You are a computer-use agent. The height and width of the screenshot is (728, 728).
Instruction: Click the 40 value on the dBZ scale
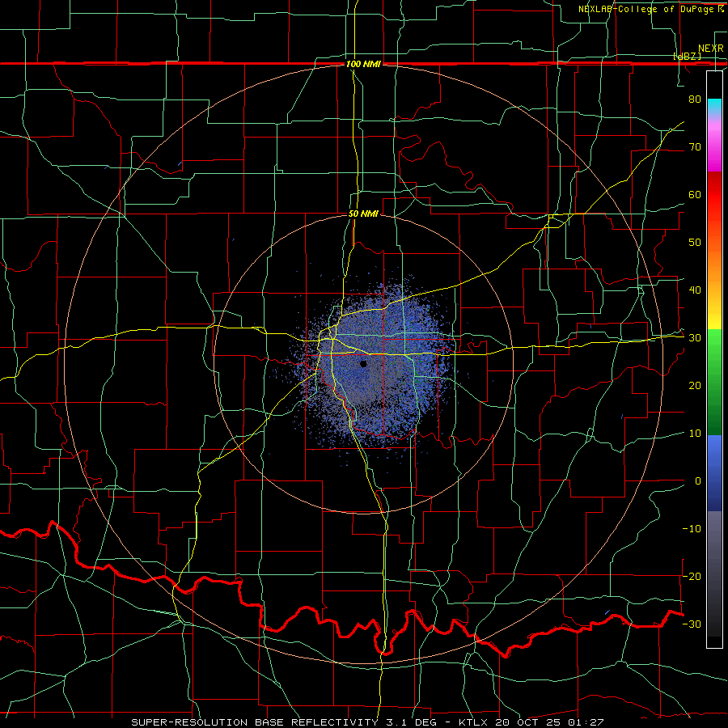point(695,290)
